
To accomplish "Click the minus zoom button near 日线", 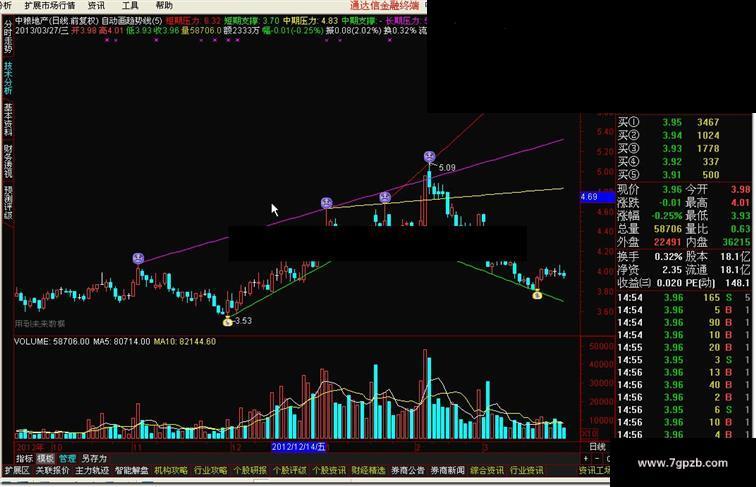I will coord(597,459).
